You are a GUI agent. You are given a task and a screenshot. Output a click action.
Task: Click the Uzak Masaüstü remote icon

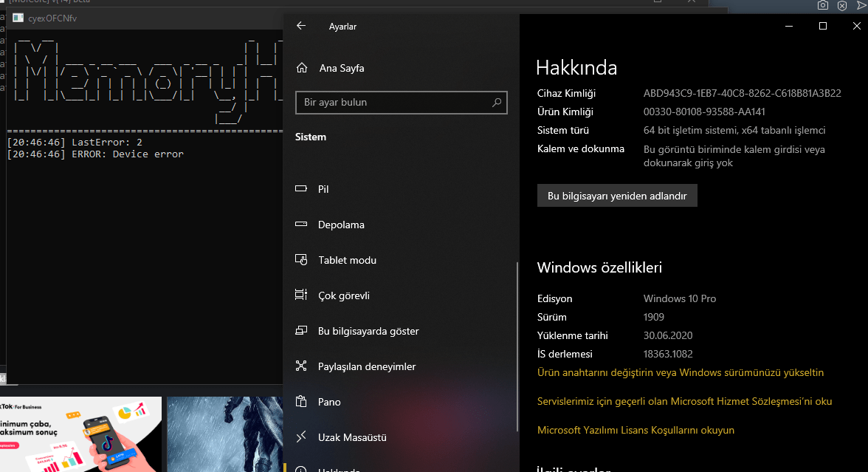pyautogui.click(x=301, y=437)
